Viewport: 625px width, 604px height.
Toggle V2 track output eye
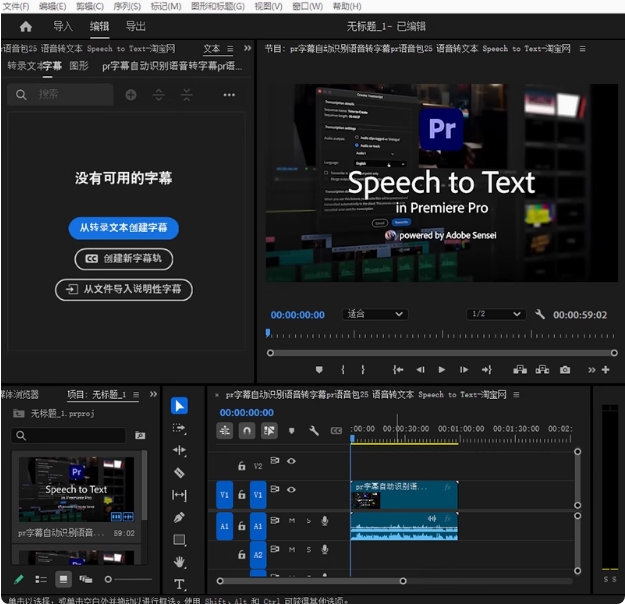pos(291,461)
